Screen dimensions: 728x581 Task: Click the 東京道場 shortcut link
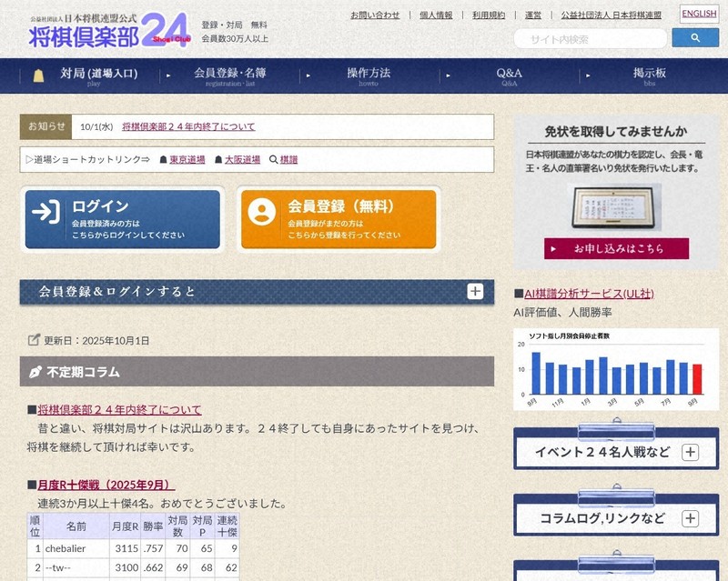pyautogui.click(x=187, y=160)
